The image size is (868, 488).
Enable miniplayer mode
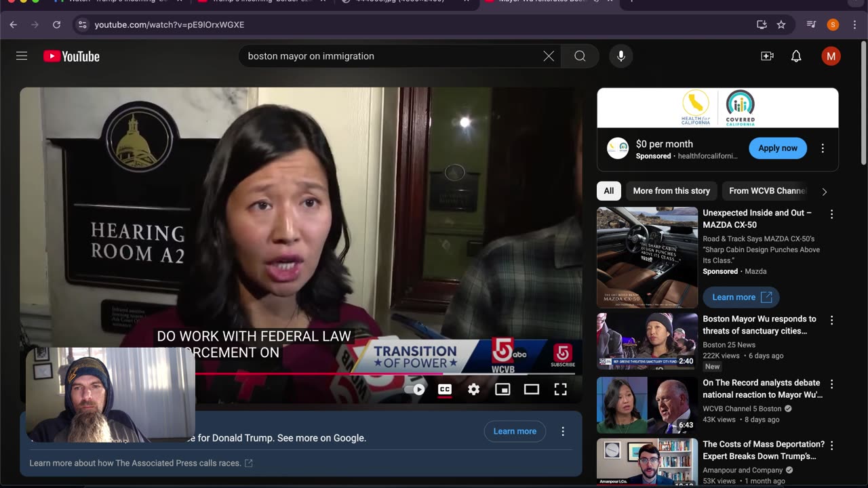pyautogui.click(x=502, y=389)
